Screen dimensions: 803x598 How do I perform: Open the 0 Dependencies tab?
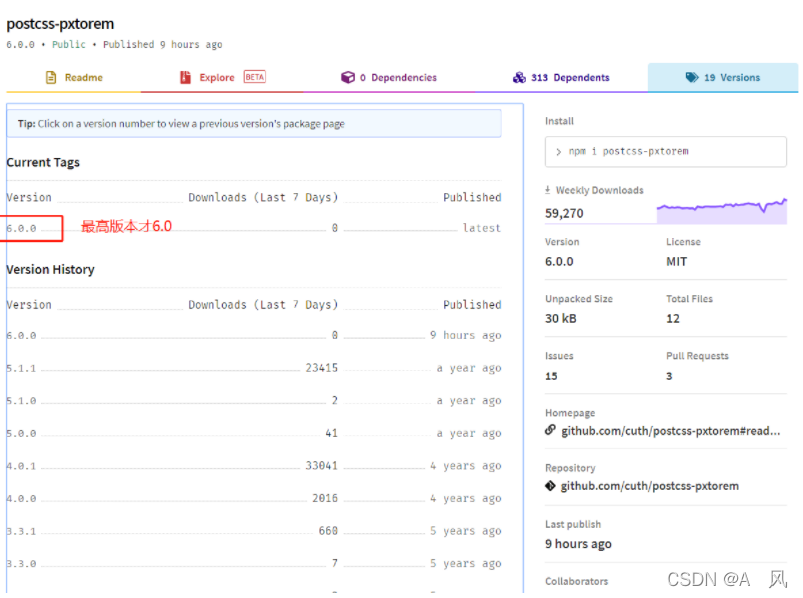(x=389, y=77)
